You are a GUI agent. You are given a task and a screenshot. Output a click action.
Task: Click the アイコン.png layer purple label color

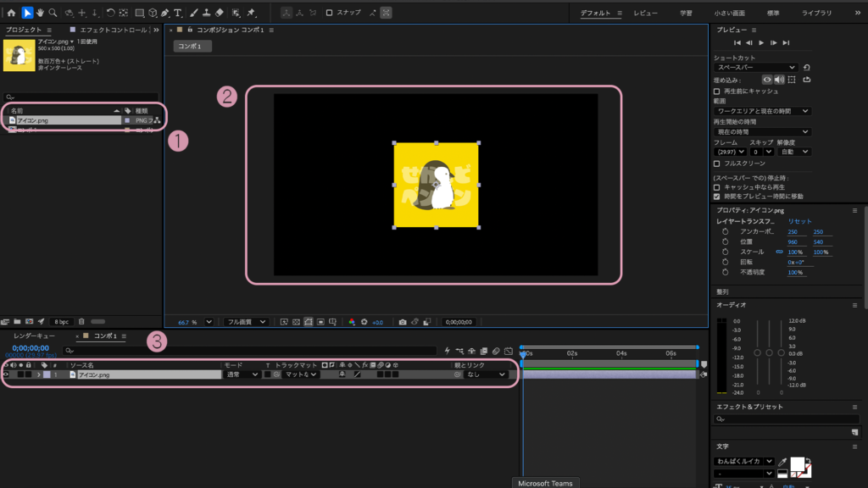coord(47,374)
